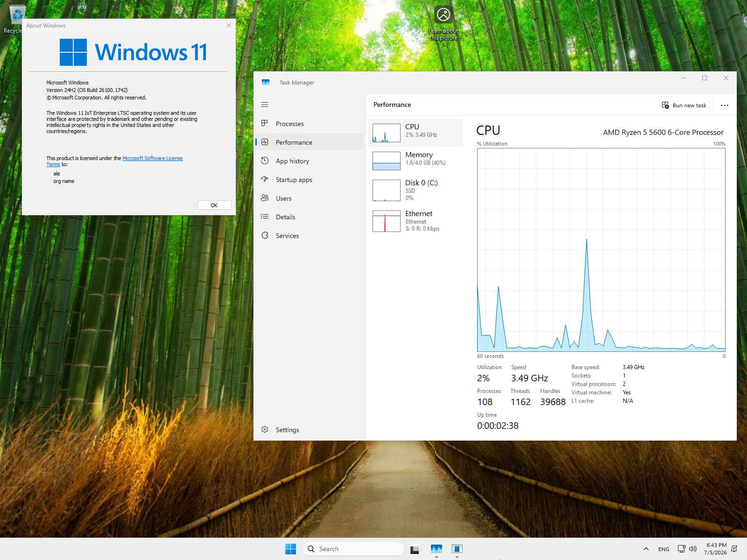Viewport: 747px width, 560px height.
Task: Open the Details list icon
Action: [265, 217]
